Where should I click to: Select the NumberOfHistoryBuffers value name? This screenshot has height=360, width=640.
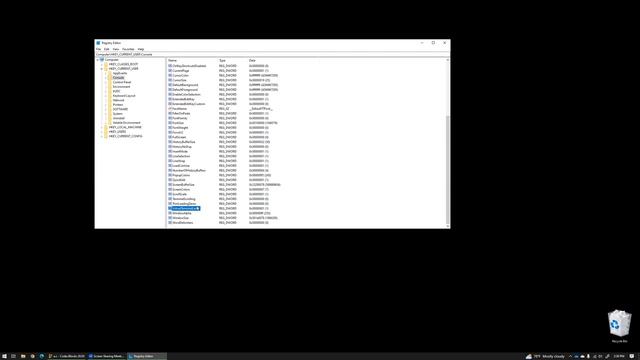click(x=189, y=171)
